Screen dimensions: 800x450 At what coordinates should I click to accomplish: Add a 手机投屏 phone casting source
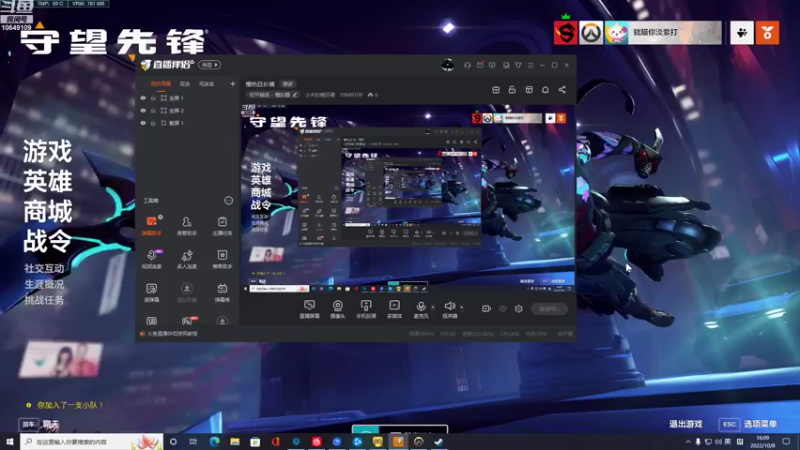coord(366,309)
